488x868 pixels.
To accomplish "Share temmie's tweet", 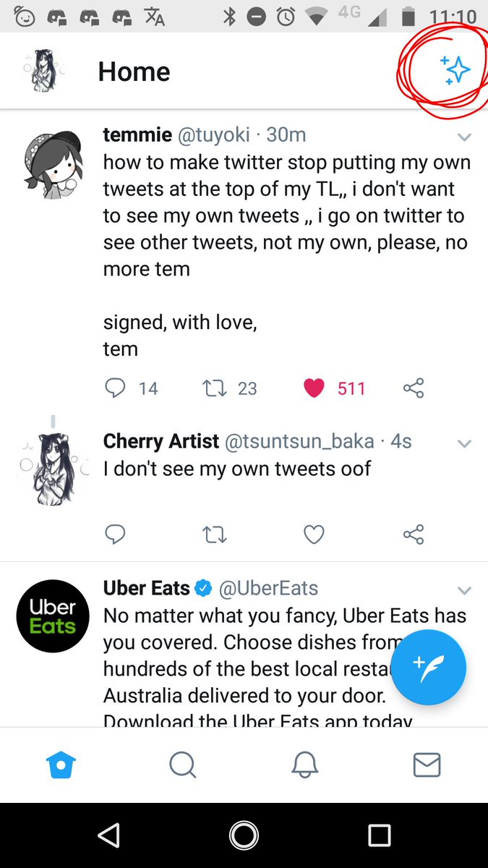I will [x=414, y=388].
